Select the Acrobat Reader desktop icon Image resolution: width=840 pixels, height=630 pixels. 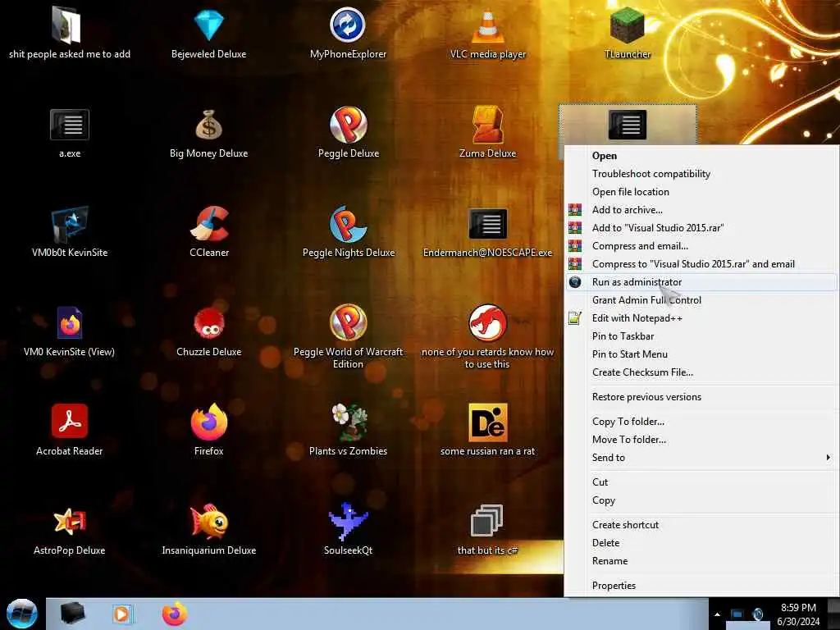click(69, 422)
